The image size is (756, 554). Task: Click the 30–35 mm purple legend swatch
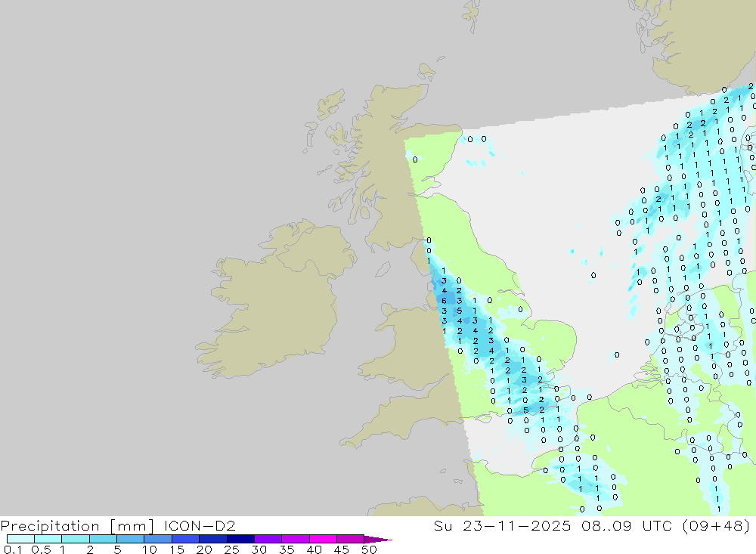point(268,539)
